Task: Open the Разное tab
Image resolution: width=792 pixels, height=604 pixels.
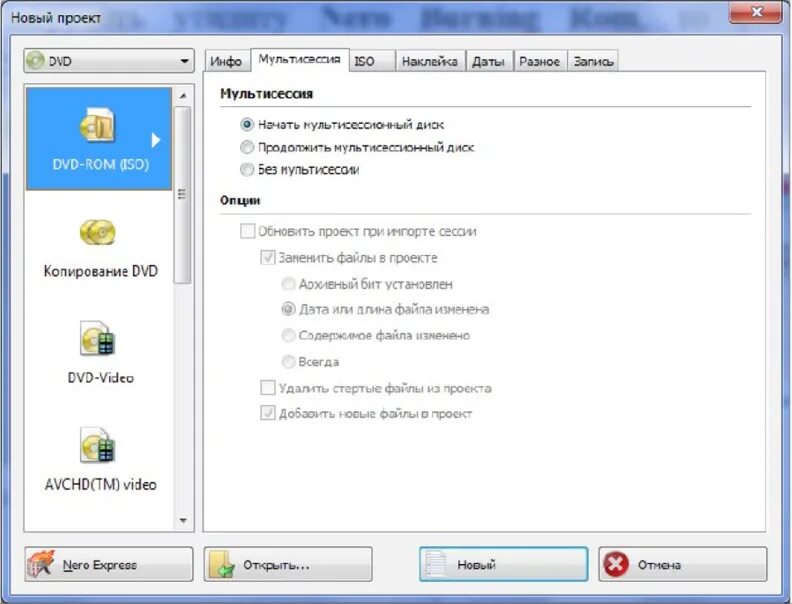Action: (539, 62)
